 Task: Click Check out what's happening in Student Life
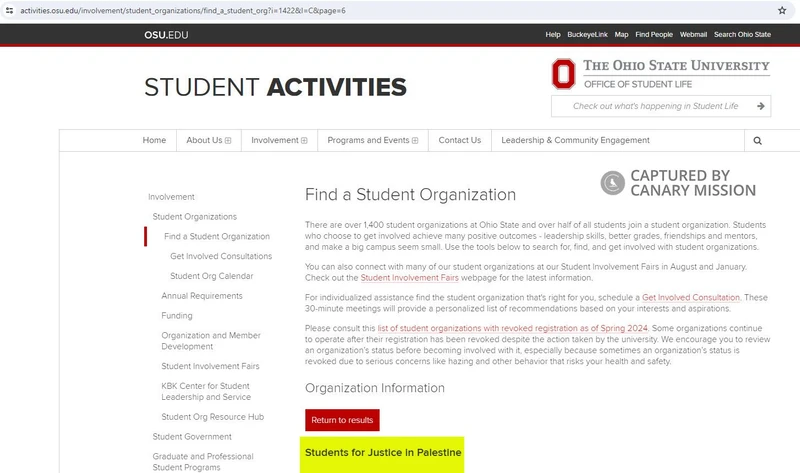655,106
